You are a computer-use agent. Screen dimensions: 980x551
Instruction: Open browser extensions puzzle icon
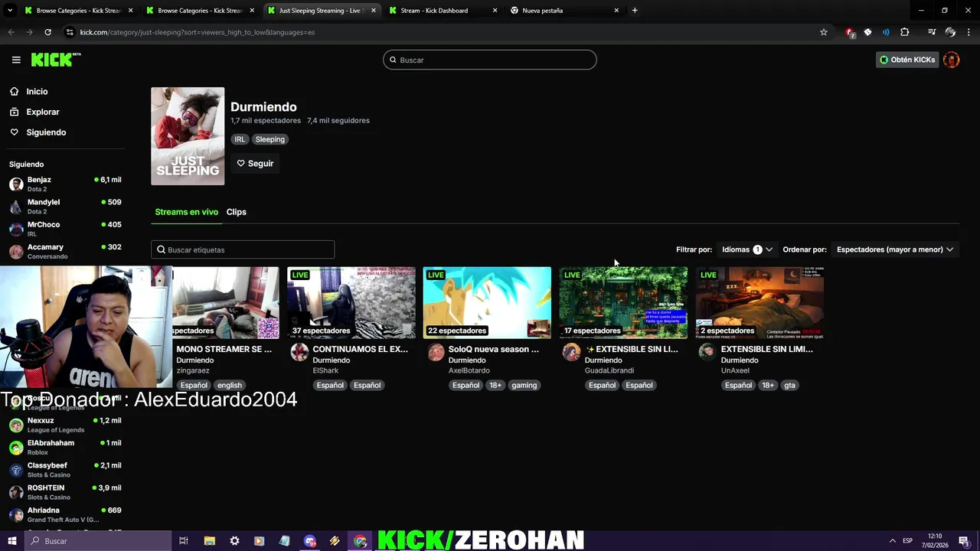[x=905, y=32]
